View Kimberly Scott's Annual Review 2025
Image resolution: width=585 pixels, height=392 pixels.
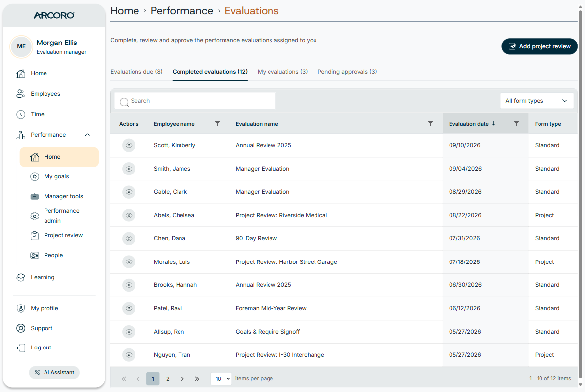coord(129,145)
